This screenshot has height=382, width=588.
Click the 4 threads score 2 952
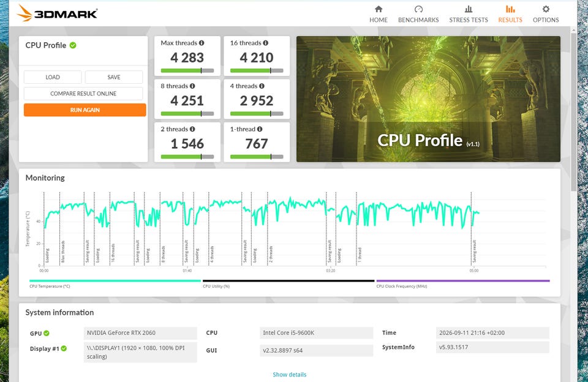pyautogui.click(x=257, y=101)
